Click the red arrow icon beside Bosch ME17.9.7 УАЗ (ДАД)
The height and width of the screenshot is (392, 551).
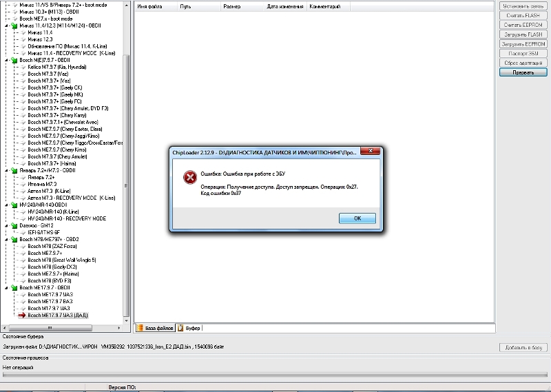(21, 315)
